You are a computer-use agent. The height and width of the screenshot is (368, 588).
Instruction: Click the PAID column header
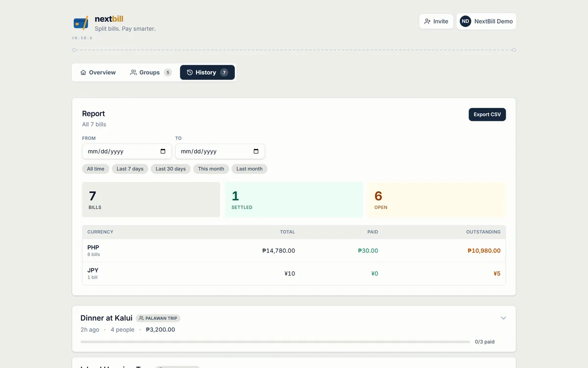[x=373, y=232]
